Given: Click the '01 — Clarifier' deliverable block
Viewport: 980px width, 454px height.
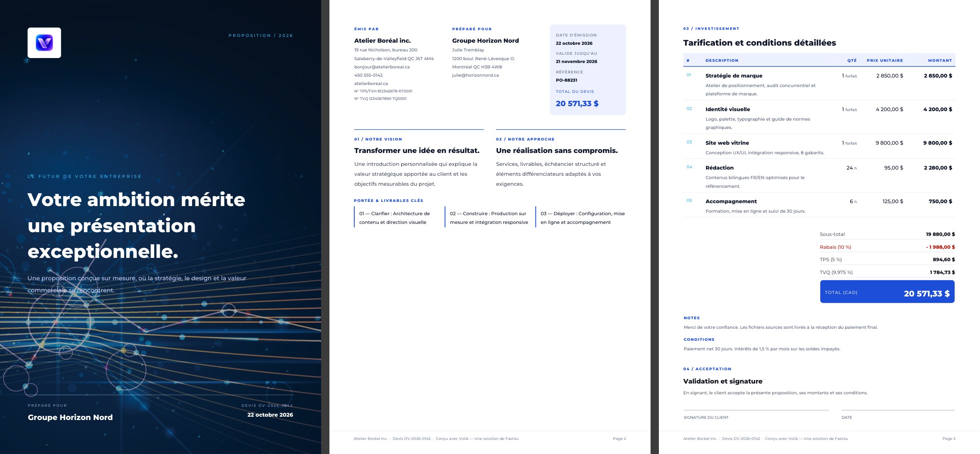Looking at the screenshot, I should (395, 218).
